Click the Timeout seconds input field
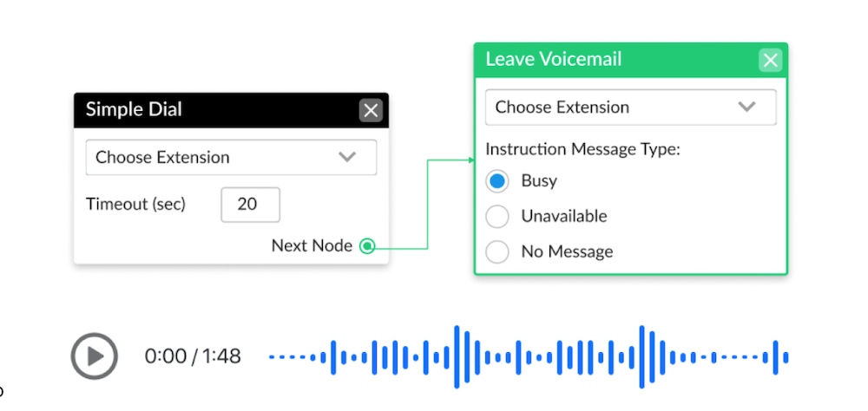The width and height of the screenshot is (868, 411). [250, 205]
